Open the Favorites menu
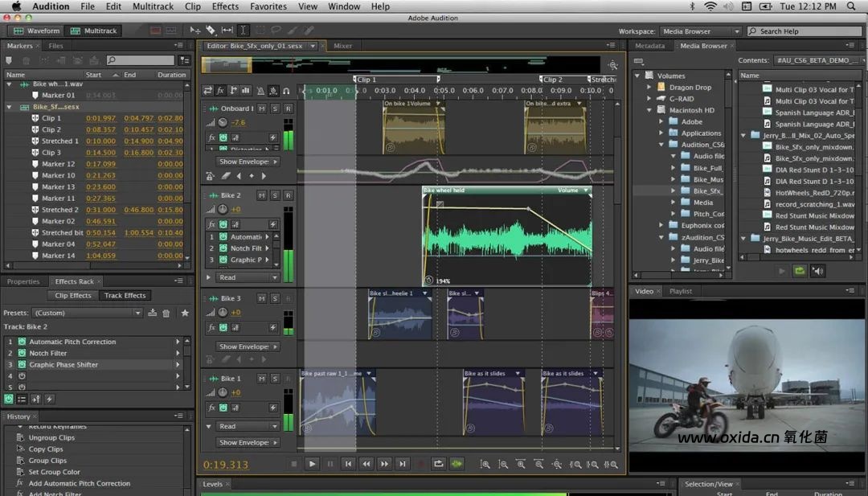This screenshot has height=496, width=868. pos(268,6)
